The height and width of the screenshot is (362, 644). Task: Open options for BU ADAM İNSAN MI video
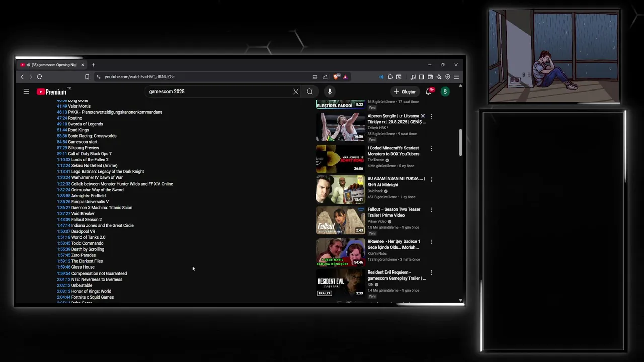pyautogui.click(x=431, y=179)
